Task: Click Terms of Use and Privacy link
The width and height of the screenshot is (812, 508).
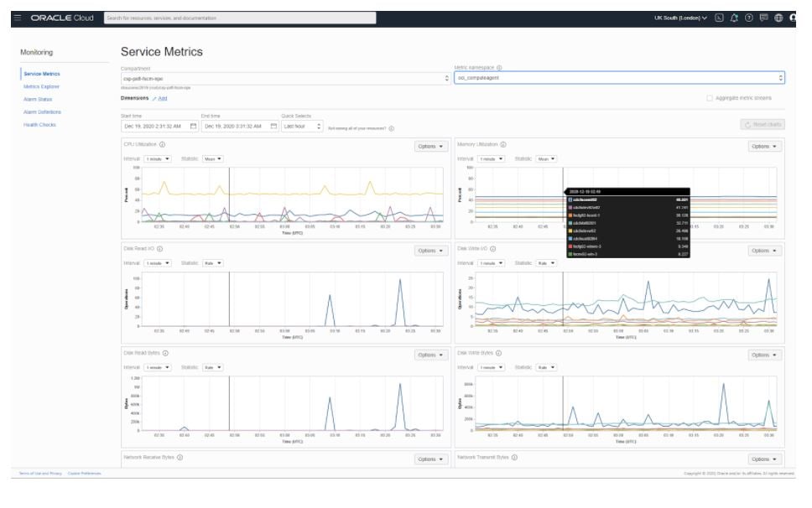Action: 40,474
